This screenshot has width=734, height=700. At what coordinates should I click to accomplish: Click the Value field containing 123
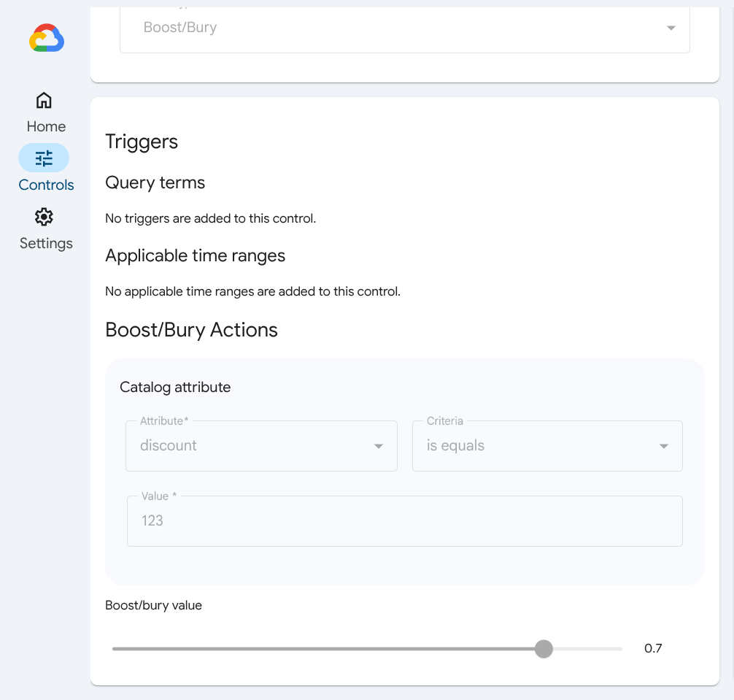pyautogui.click(x=404, y=521)
